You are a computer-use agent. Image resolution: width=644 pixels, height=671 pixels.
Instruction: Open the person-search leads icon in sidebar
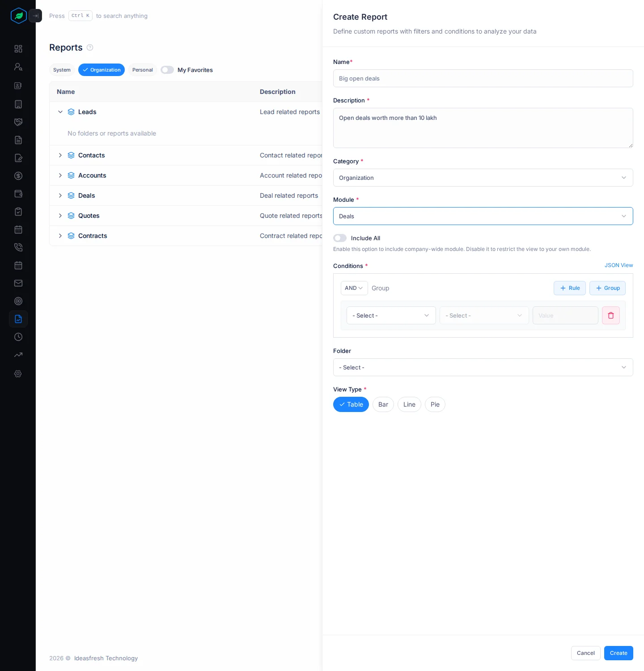(18, 67)
